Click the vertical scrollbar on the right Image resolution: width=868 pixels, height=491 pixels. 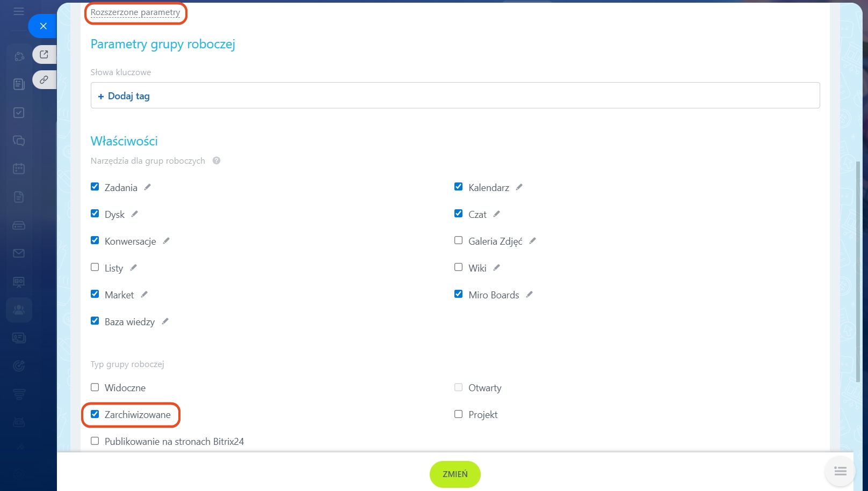(858, 268)
